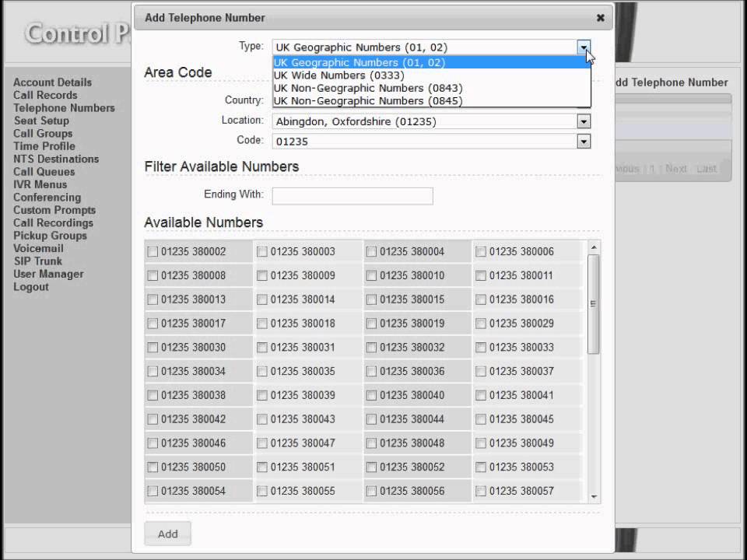Open Voicemail in sidebar
Image resolution: width=747 pixels, height=560 pixels.
[38, 249]
